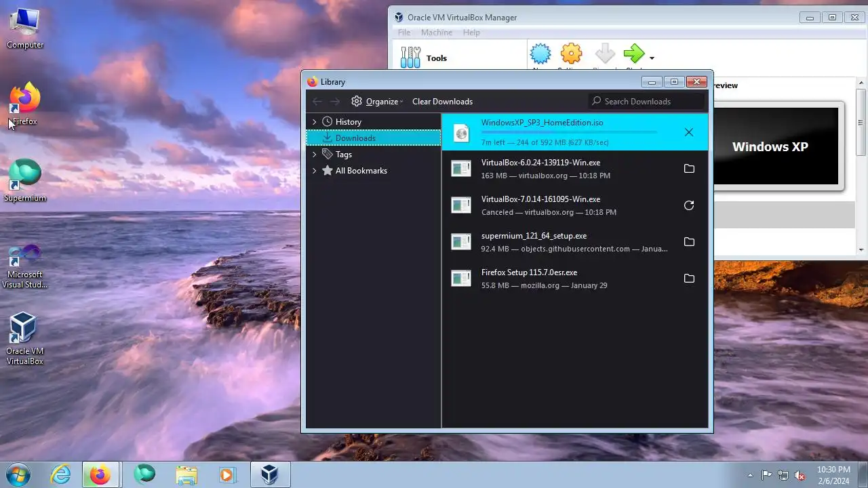Click the WindowsXP ISO download progress bar
The image size is (868, 488).
[569, 132]
